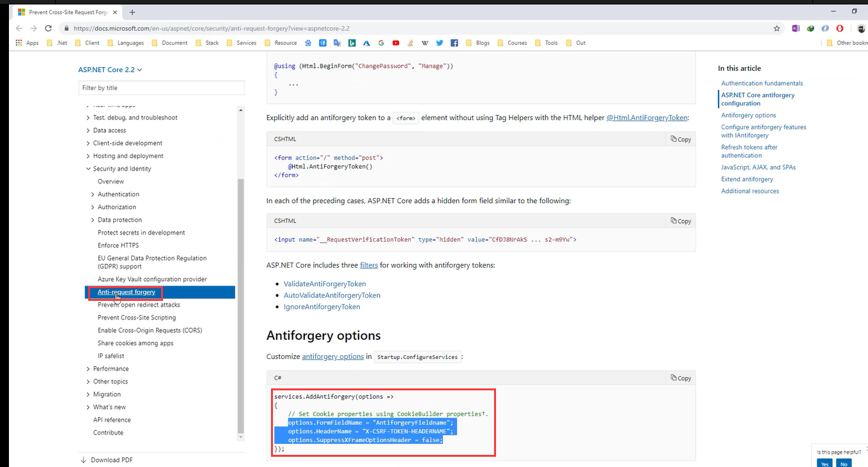Copy the C# AddAntiforgery code
Viewport: 868px width, 467px height.
pyautogui.click(x=681, y=378)
